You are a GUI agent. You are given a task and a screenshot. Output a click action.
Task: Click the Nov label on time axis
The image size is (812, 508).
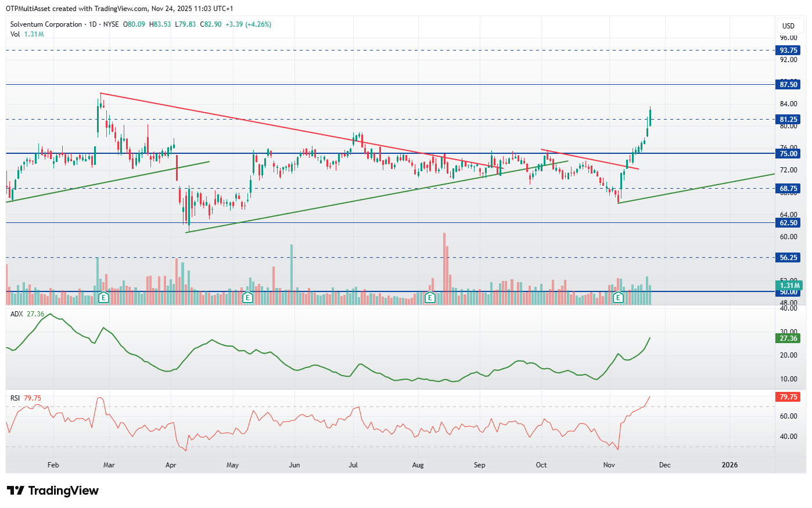click(609, 465)
